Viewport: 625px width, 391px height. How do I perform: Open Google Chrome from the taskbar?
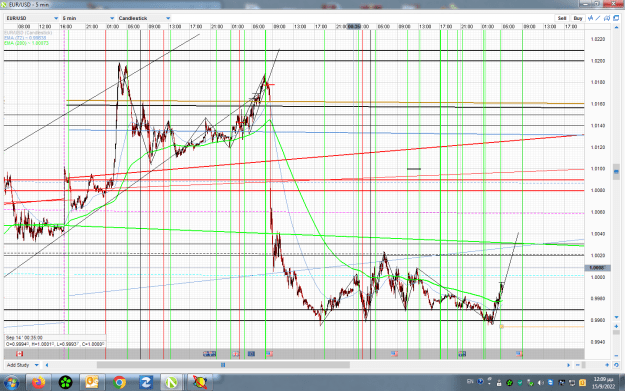tap(119, 383)
